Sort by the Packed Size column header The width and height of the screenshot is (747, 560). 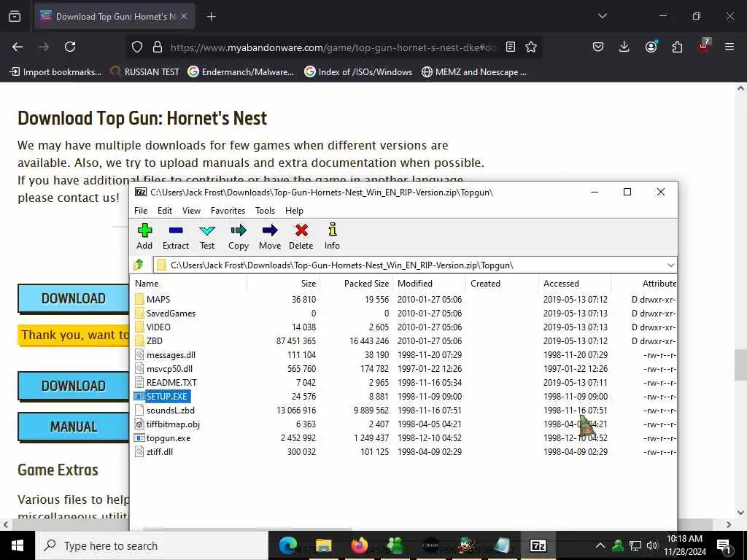click(356, 284)
